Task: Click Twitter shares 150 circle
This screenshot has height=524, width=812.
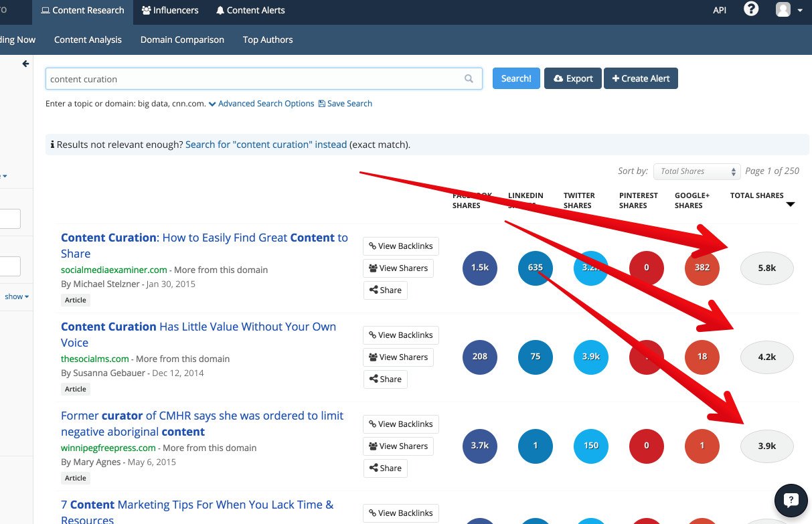Action: (x=591, y=446)
